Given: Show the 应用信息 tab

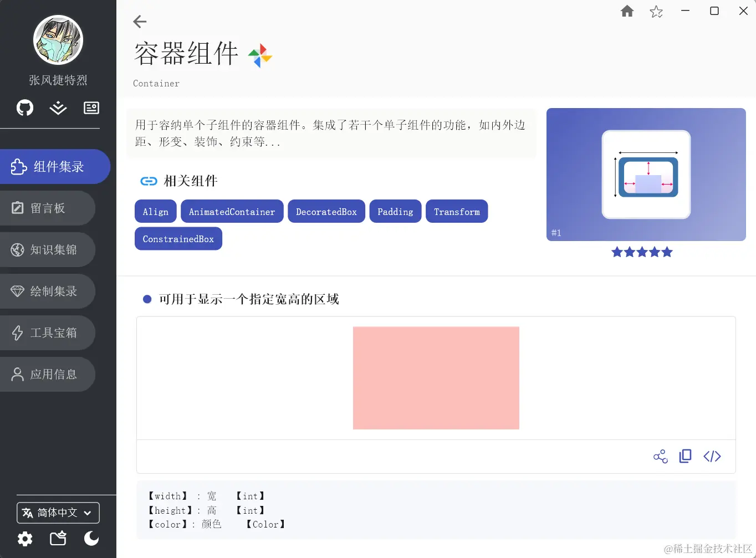Looking at the screenshot, I should tap(48, 374).
